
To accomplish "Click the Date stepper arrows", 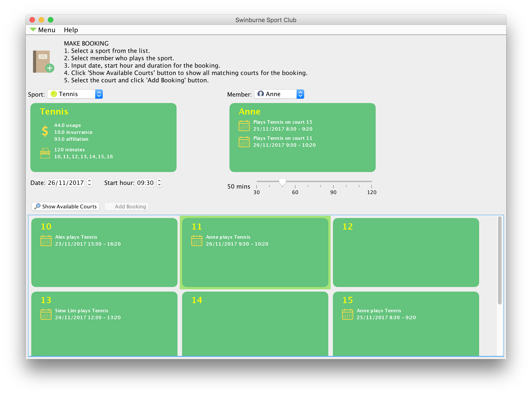I will [89, 183].
